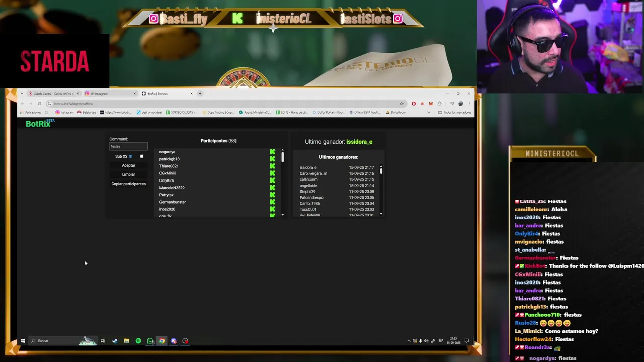Click the Kick icon beside nogardya

click(x=272, y=152)
